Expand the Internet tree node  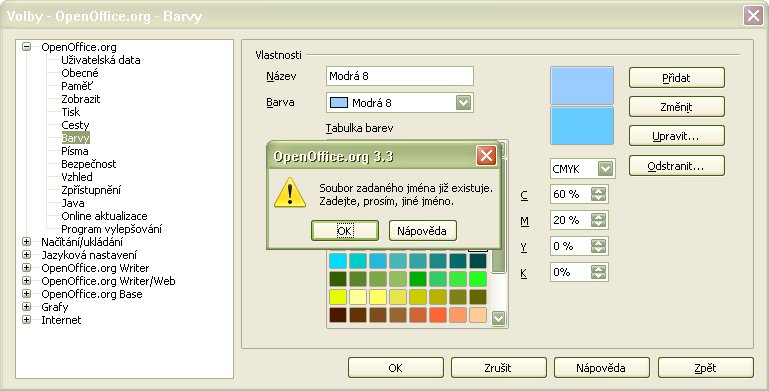pos(26,320)
